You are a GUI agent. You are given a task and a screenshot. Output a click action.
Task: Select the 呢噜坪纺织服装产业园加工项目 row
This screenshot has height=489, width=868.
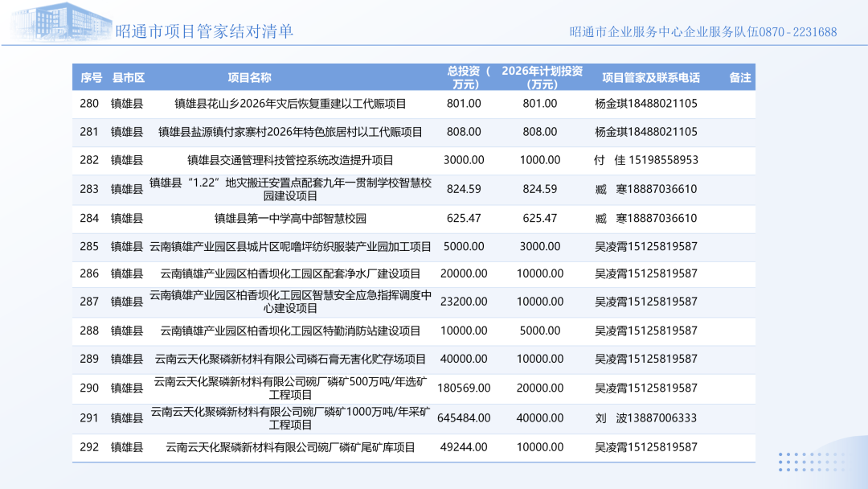click(290, 246)
